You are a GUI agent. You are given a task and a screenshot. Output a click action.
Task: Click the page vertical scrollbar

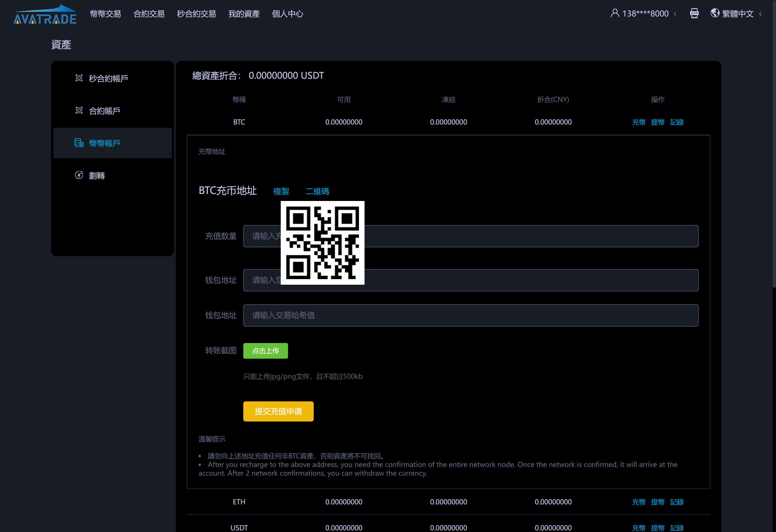click(774, 143)
